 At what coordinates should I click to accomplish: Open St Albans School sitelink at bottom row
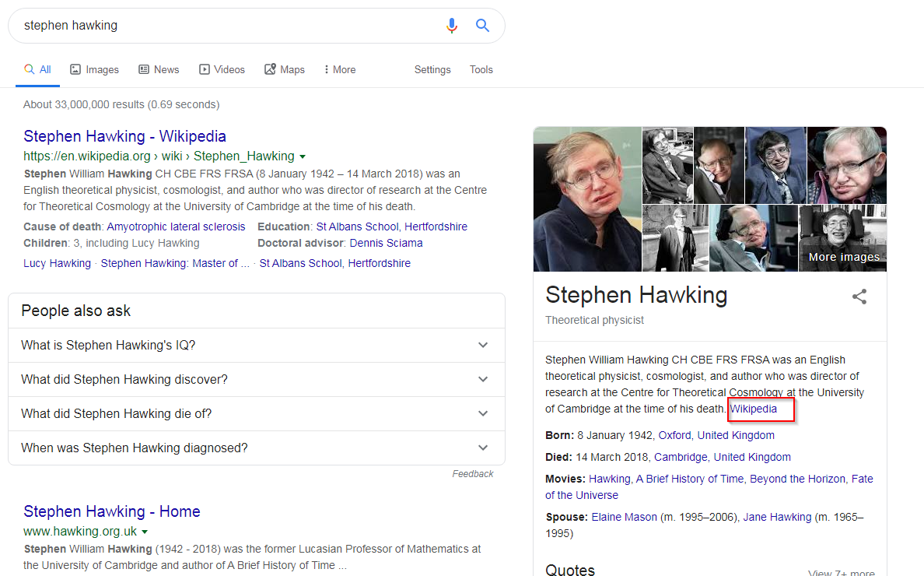(334, 263)
